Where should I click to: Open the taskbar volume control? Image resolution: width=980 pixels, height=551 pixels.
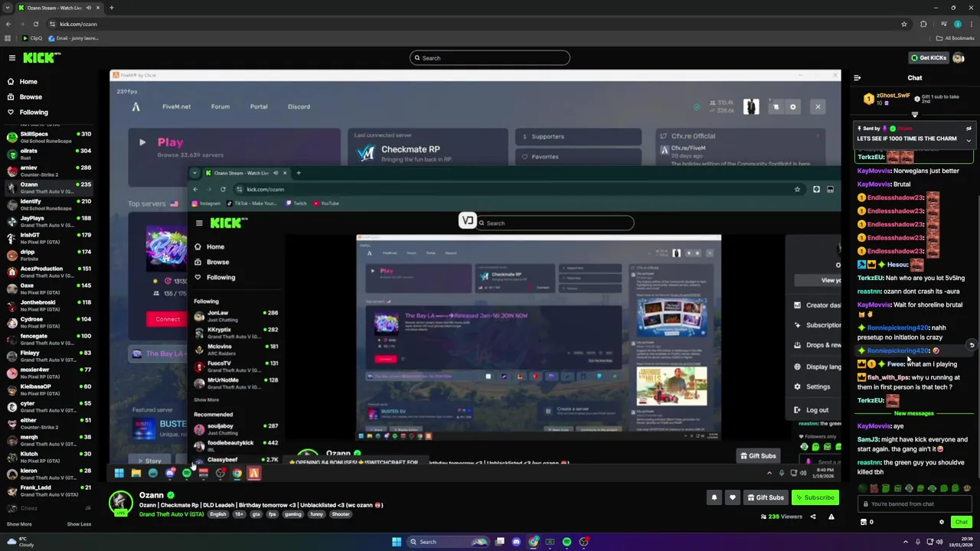(939, 542)
